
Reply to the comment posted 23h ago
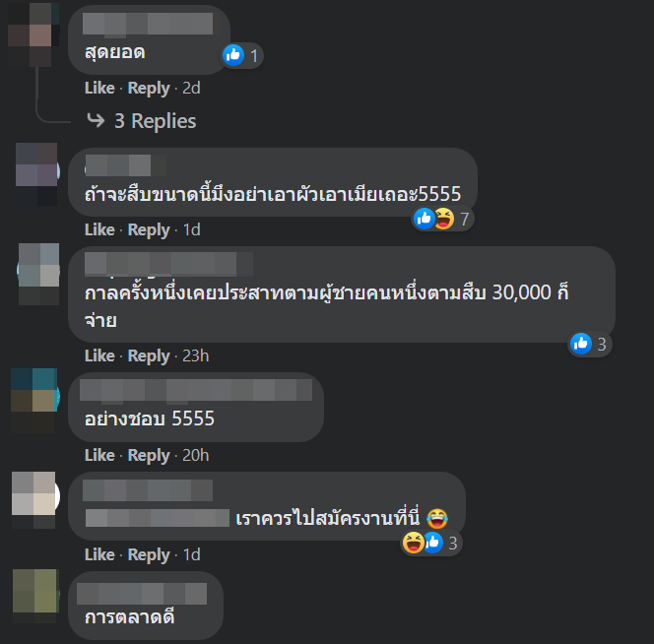click(x=149, y=355)
